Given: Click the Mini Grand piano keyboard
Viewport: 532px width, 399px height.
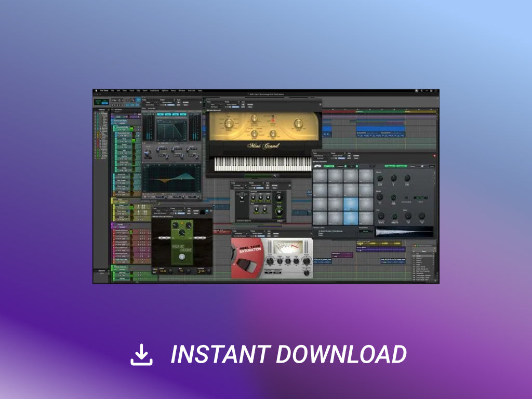Looking at the screenshot, I should [x=263, y=164].
